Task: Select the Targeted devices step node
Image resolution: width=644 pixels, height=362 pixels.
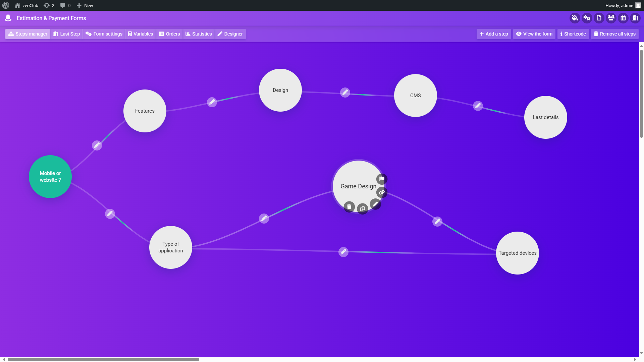Action: [x=518, y=253]
